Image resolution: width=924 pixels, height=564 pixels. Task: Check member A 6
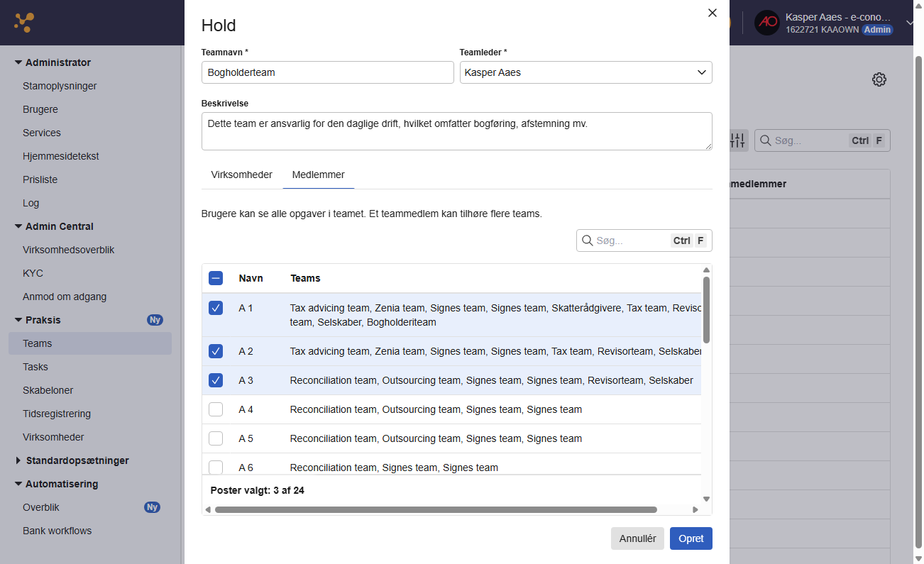click(216, 468)
